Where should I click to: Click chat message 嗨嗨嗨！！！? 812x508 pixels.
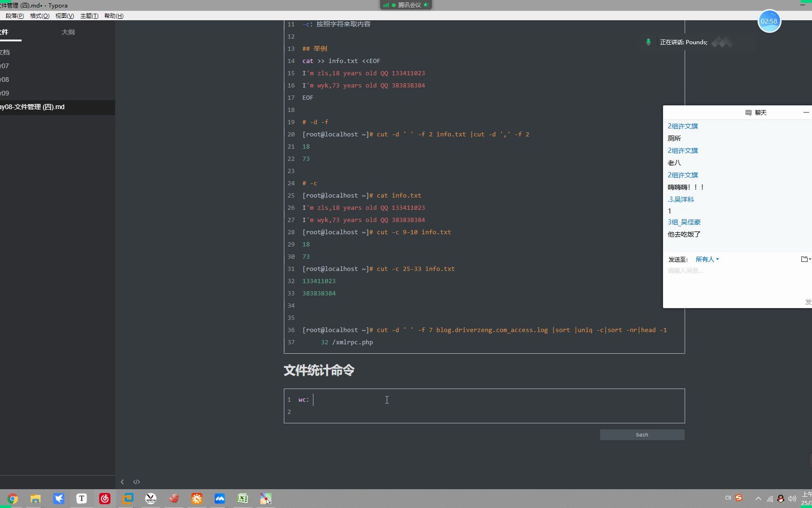(686, 187)
